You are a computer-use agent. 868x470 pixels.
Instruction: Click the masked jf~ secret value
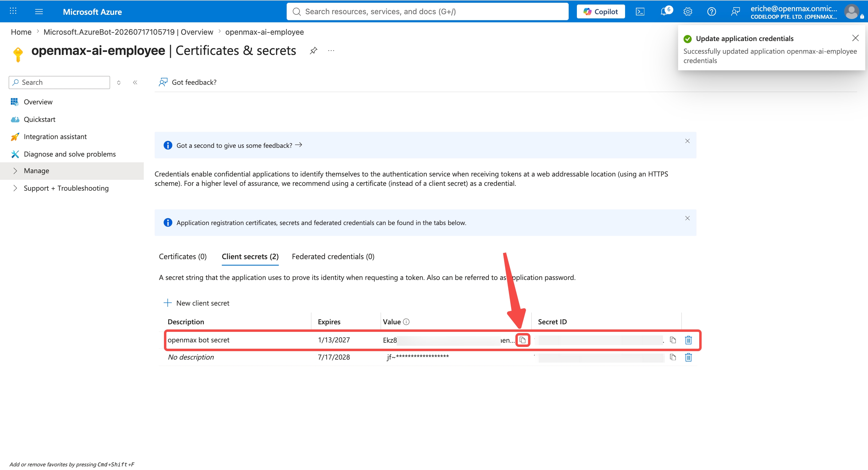click(418, 357)
